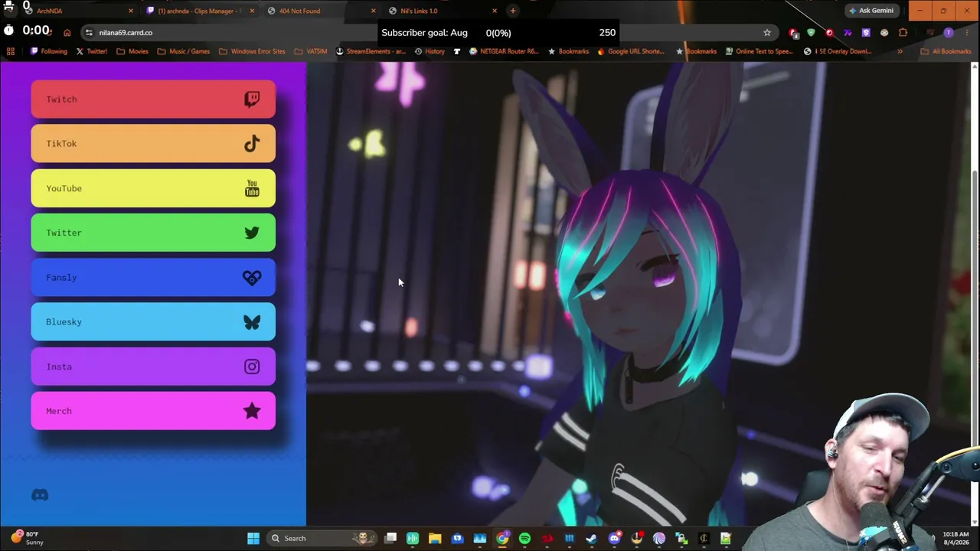Open the Insta link button
Image resolution: width=980 pixels, height=551 pixels.
pyautogui.click(x=153, y=367)
